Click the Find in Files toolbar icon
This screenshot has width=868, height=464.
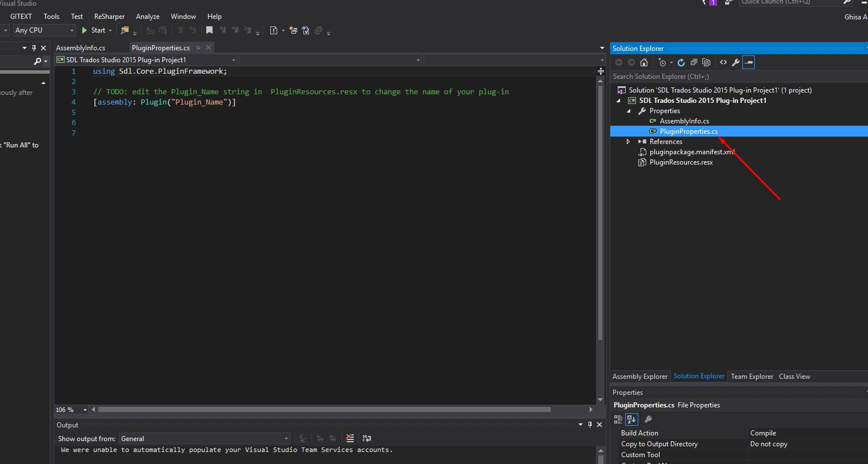pyautogui.click(x=125, y=30)
